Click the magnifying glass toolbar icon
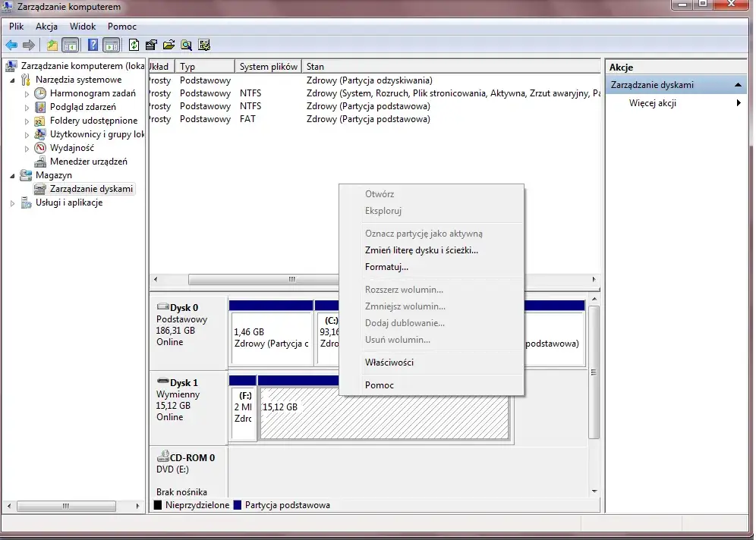The image size is (756, 540). (x=186, y=45)
